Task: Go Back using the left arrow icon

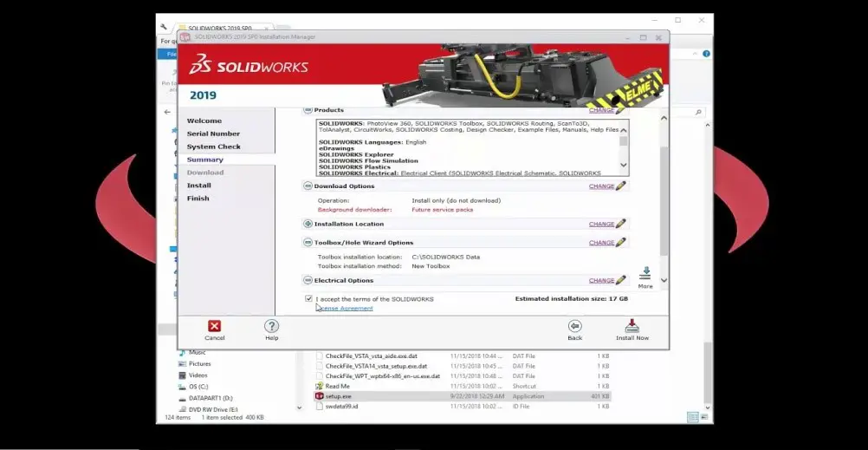Action: coord(574,326)
